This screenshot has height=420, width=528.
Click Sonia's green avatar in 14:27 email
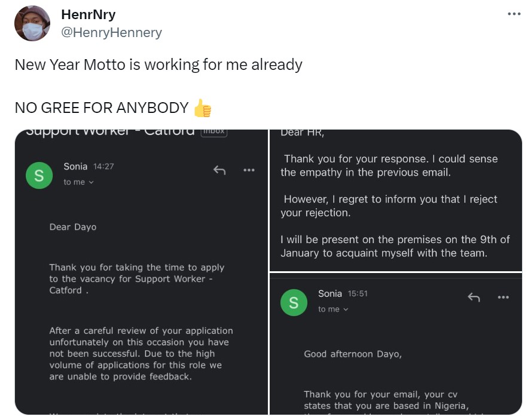[39, 176]
